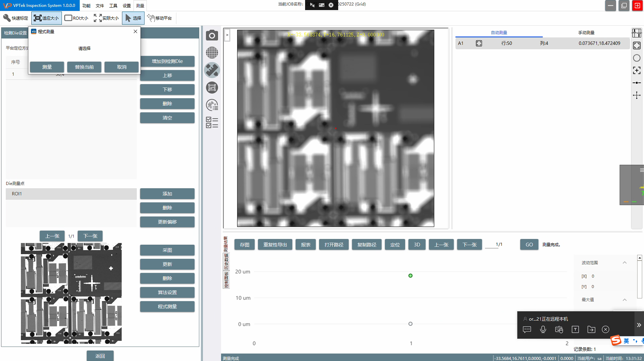Viewport: 644px width, 361px height.
Task: Collapse the 波动范围 section
Action: point(625,263)
